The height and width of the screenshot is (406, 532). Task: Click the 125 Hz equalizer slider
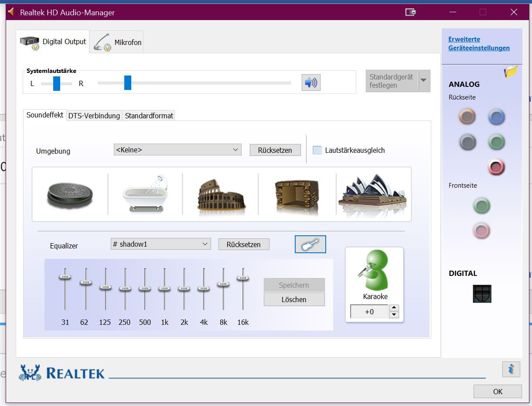point(105,289)
